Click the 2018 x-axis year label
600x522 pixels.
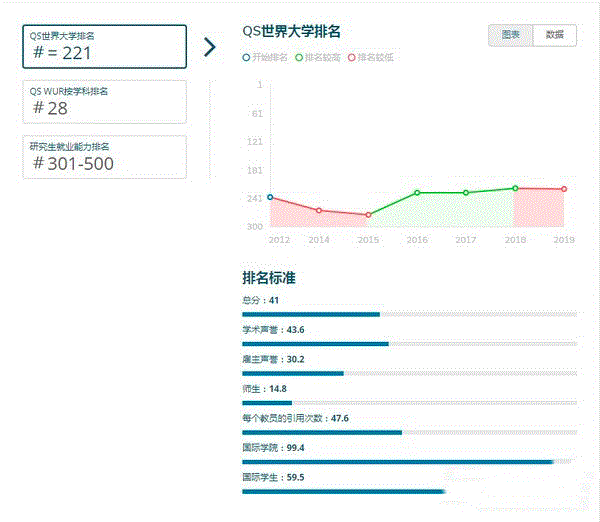515,240
